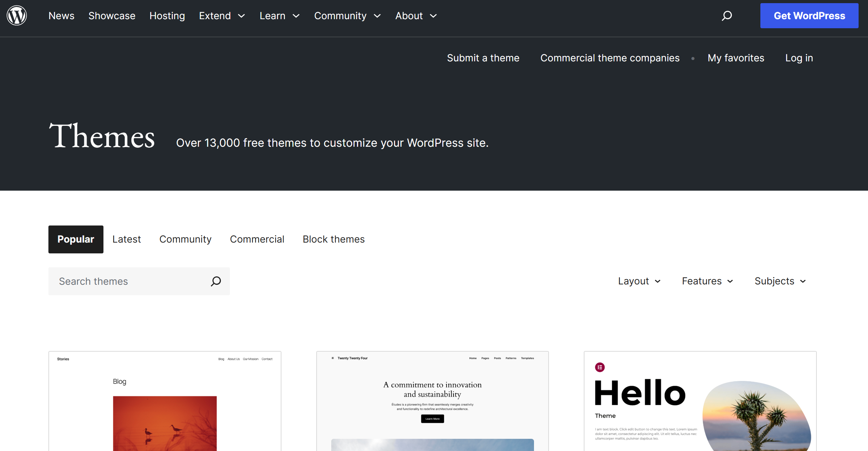Click the magnifier icon in Search themes box

click(x=216, y=281)
